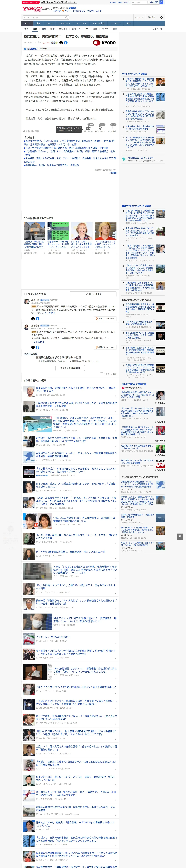Image resolution: width=186 pixels, height=868 pixels.
Task: Open the settings gear icon in header
Action: (x=161, y=18)
